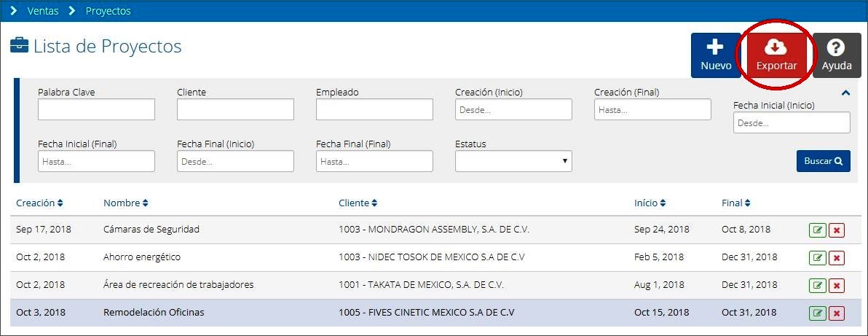Focus the Empleado filter input
The image size is (868, 336).
[374, 109]
